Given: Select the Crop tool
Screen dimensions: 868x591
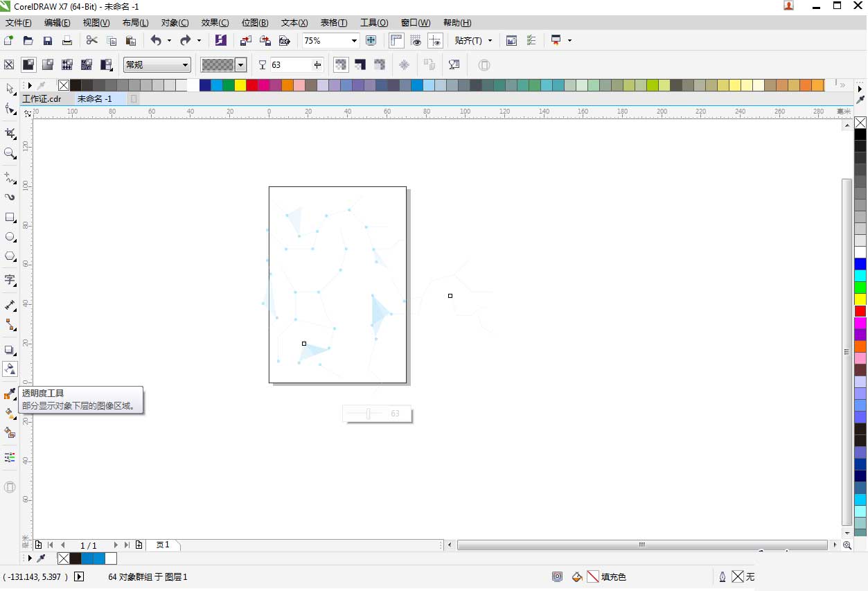Looking at the screenshot, I should pos(10,133).
